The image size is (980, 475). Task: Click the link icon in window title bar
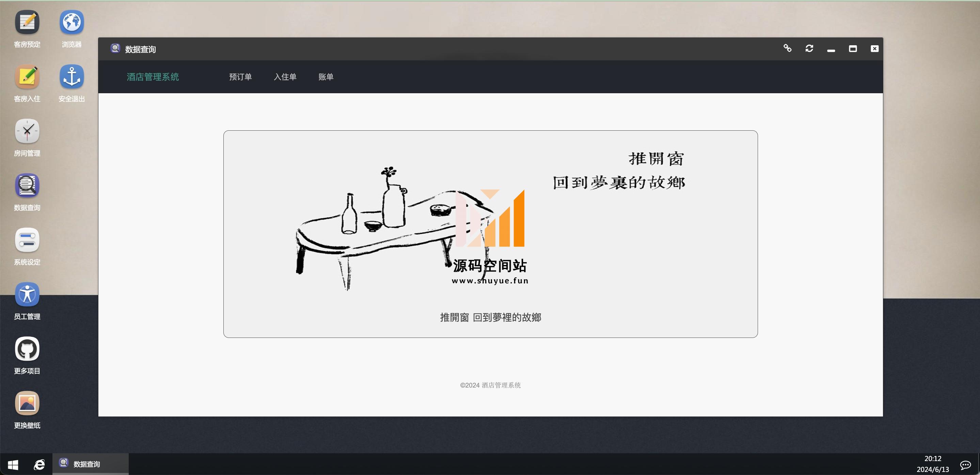(788, 48)
